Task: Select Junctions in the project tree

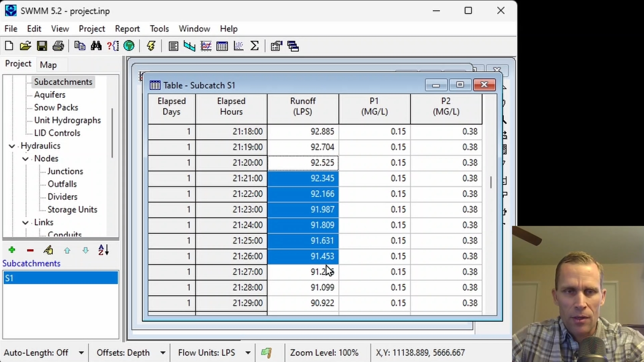Action: click(x=65, y=171)
